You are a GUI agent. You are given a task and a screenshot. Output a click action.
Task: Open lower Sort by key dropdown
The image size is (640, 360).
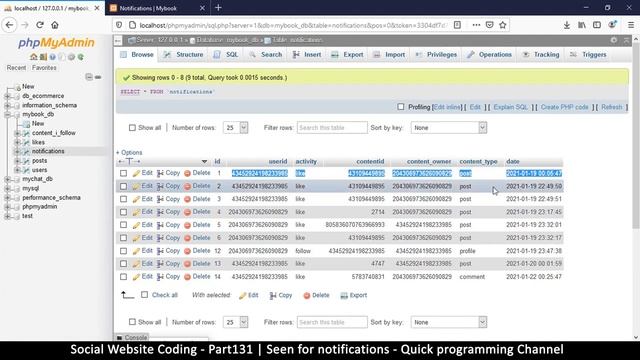tap(449, 322)
